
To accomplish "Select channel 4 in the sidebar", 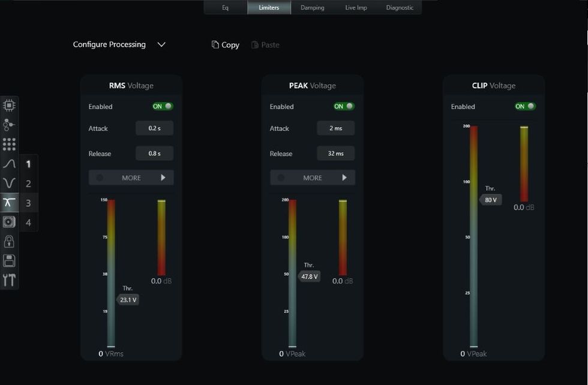I will pos(28,222).
